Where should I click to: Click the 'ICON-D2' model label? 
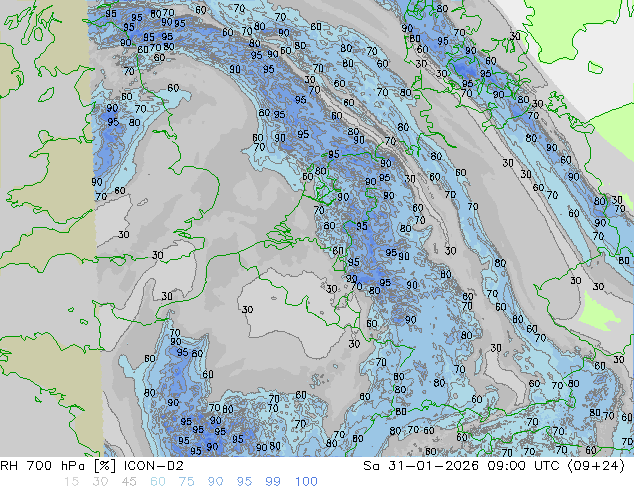[x=154, y=466]
